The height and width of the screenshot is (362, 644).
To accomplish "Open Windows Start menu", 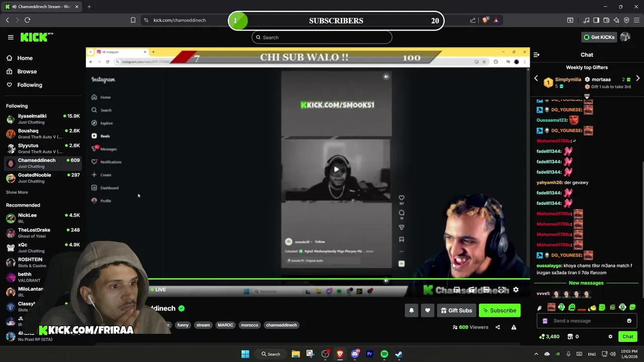I will 245,354.
